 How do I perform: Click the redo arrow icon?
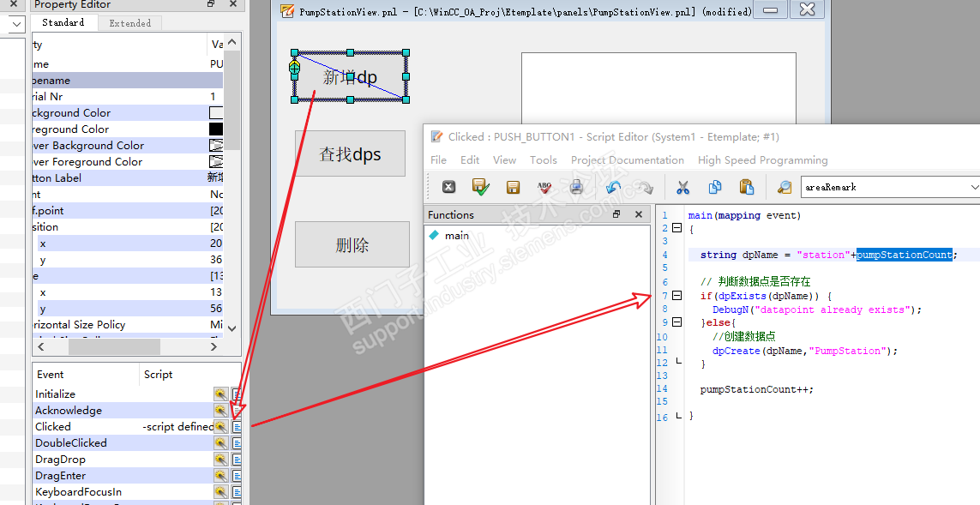coord(645,187)
